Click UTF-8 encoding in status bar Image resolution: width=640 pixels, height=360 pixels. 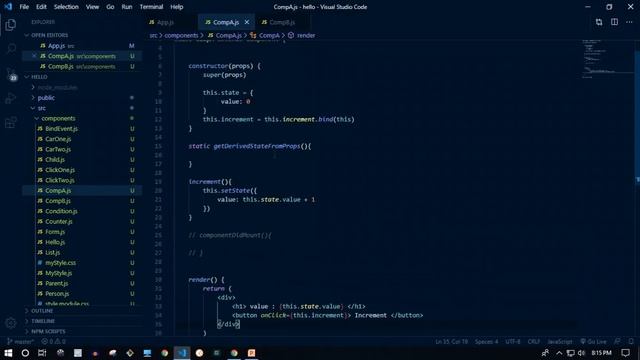(513, 341)
